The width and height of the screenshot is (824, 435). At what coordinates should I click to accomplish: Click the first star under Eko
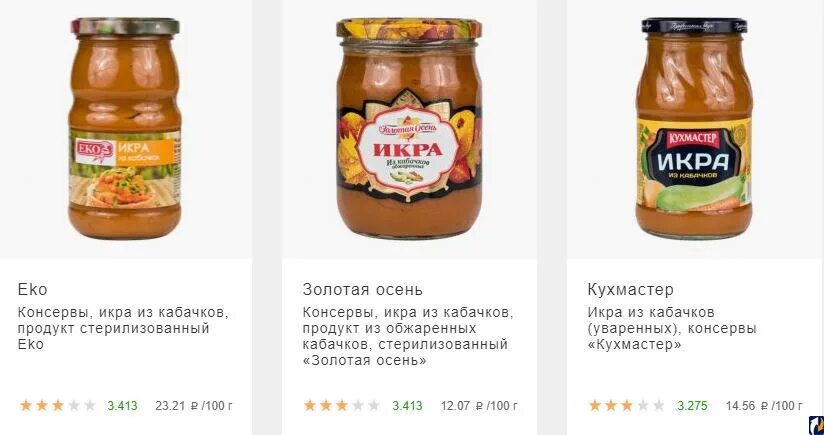tap(26, 406)
